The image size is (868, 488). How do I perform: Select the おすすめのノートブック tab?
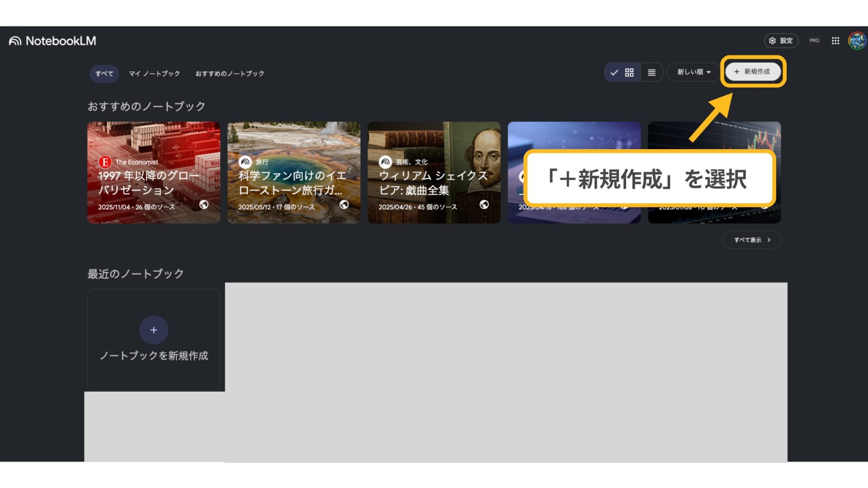(230, 73)
